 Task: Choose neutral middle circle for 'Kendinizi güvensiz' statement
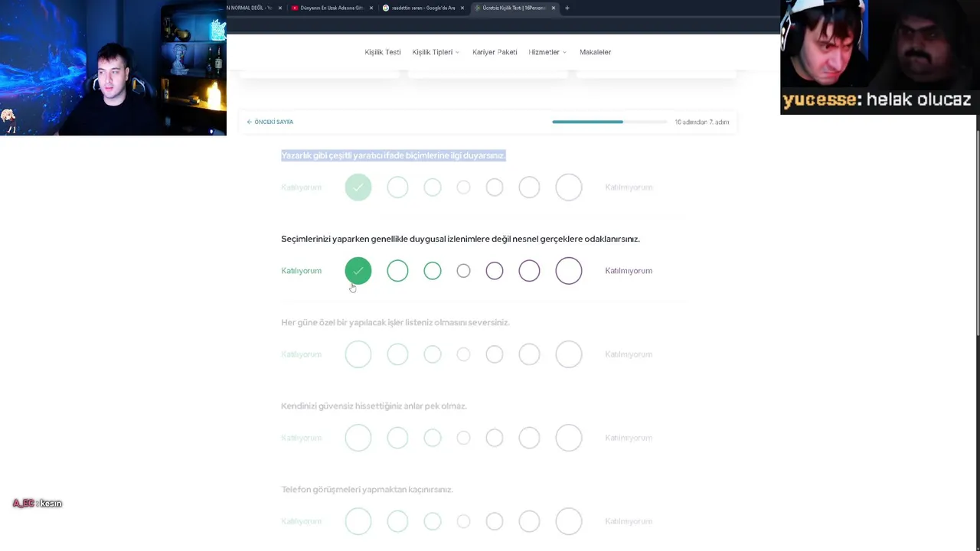[463, 438]
